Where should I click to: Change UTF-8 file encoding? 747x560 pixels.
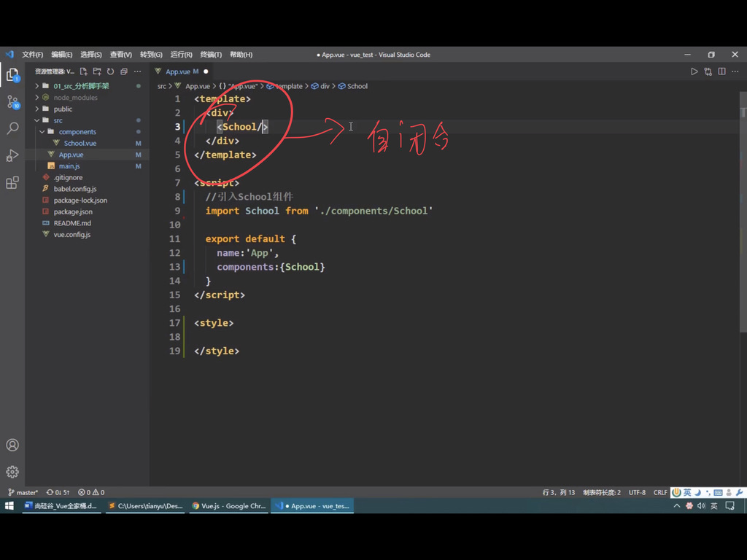(x=637, y=492)
